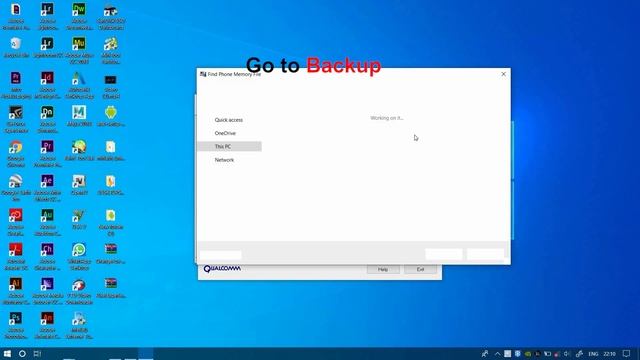Switch ENG input language in taskbar
The height and width of the screenshot is (360, 640).
pos(593,354)
